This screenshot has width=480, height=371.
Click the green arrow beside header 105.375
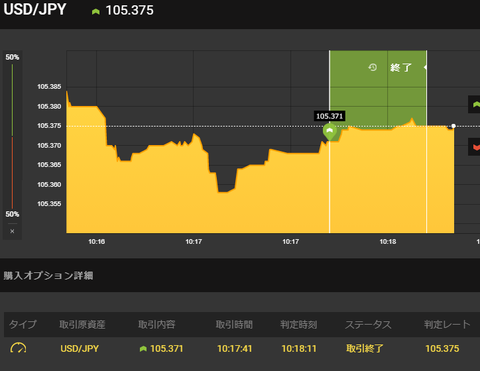96,12
